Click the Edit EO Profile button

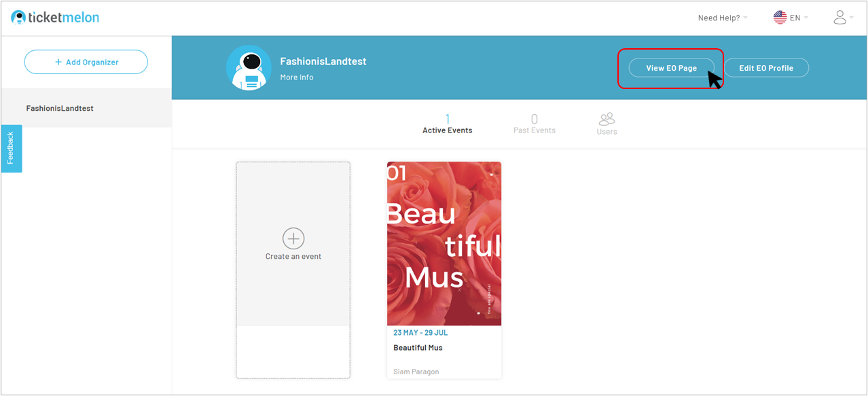[x=766, y=68]
